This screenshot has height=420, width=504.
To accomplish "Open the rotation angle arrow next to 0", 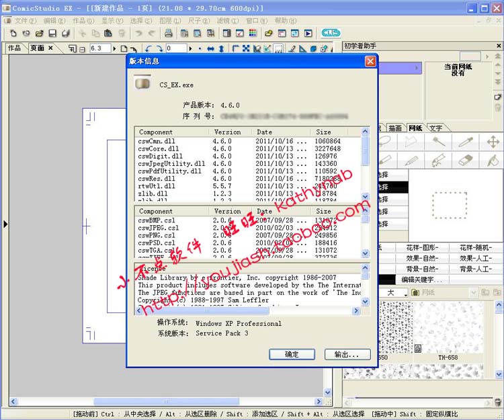I will (190, 48).
